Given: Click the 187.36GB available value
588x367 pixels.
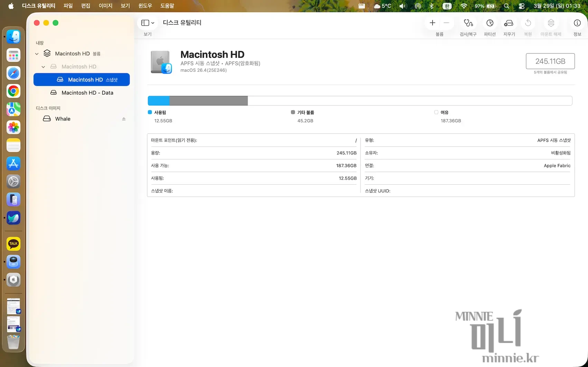Looking at the screenshot, I should 346,166.
